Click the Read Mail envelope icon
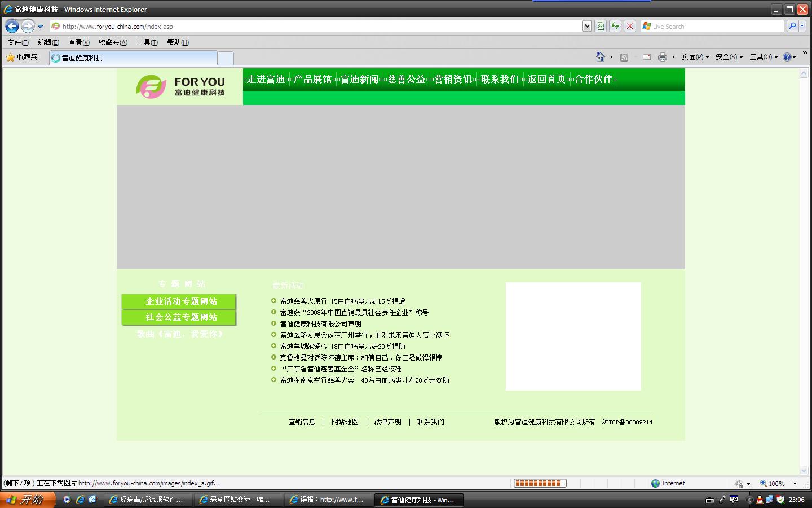The height and width of the screenshot is (508, 812). click(x=647, y=57)
